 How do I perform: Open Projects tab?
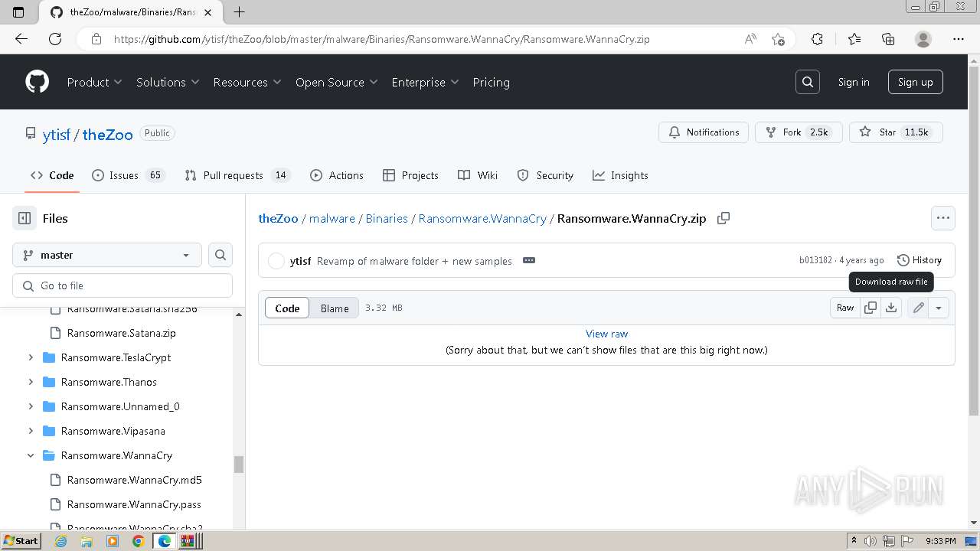(x=411, y=175)
